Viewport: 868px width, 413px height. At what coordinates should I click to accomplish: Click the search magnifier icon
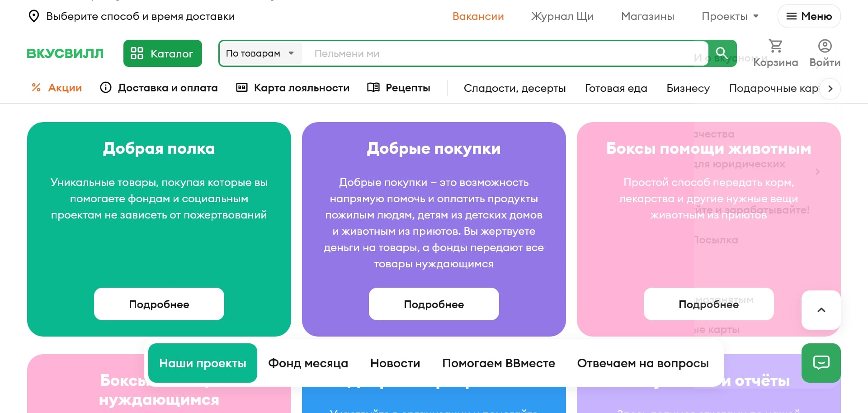click(721, 53)
